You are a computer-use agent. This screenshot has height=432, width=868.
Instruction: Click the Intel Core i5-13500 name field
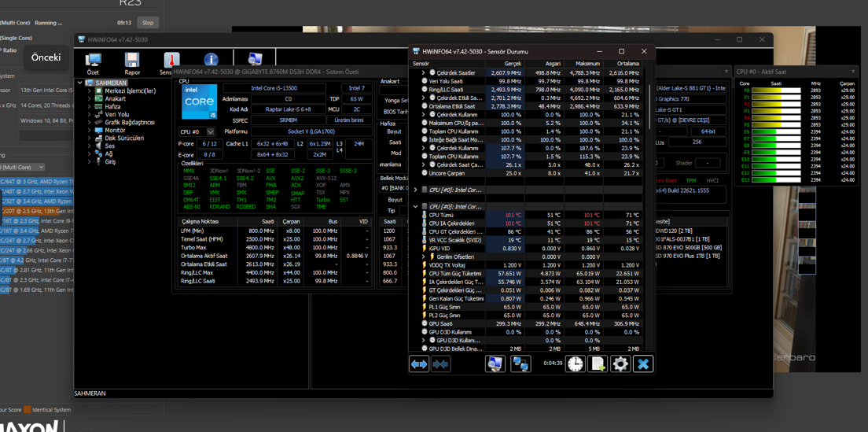pyautogui.click(x=274, y=88)
